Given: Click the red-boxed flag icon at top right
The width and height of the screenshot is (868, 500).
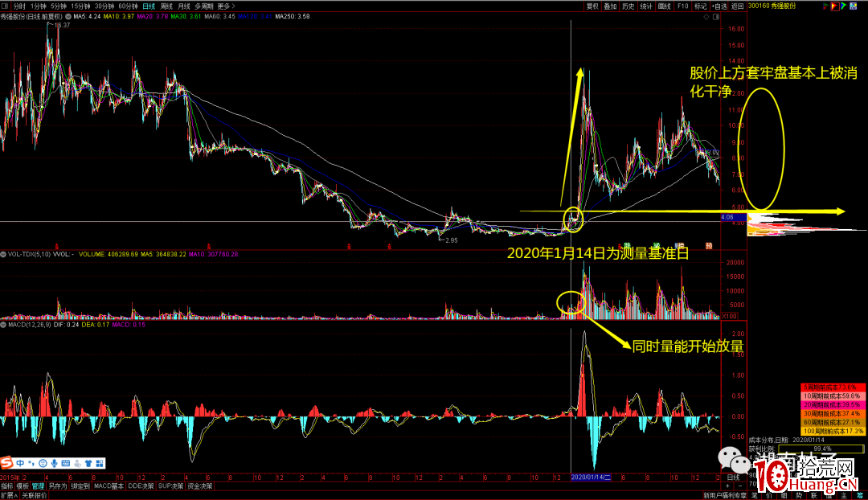Looking at the screenshot, I should [x=835, y=6].
